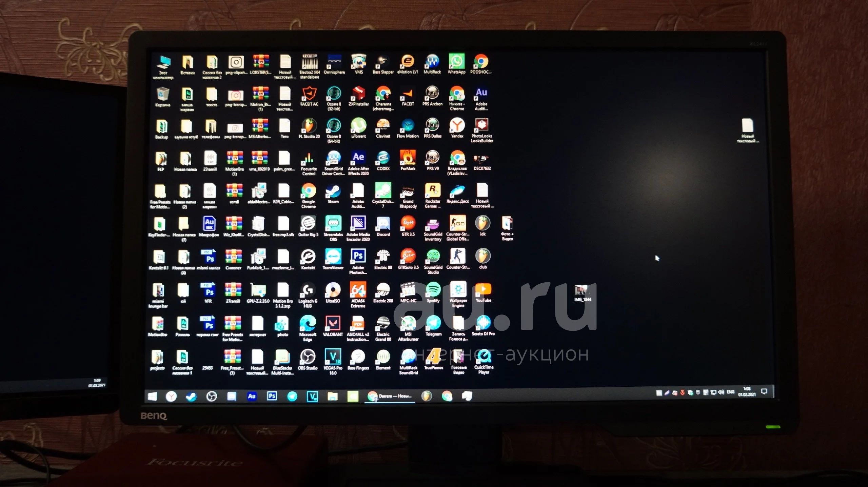Open Steam from the taskbar
The height and width of the screenshot is (487, 868).
click(191, 397)
